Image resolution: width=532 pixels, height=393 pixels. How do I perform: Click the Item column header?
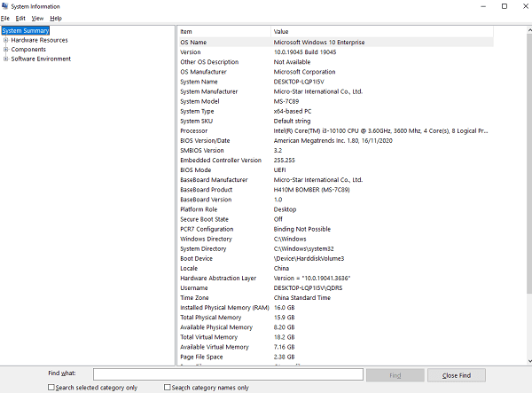coord(224,32)
